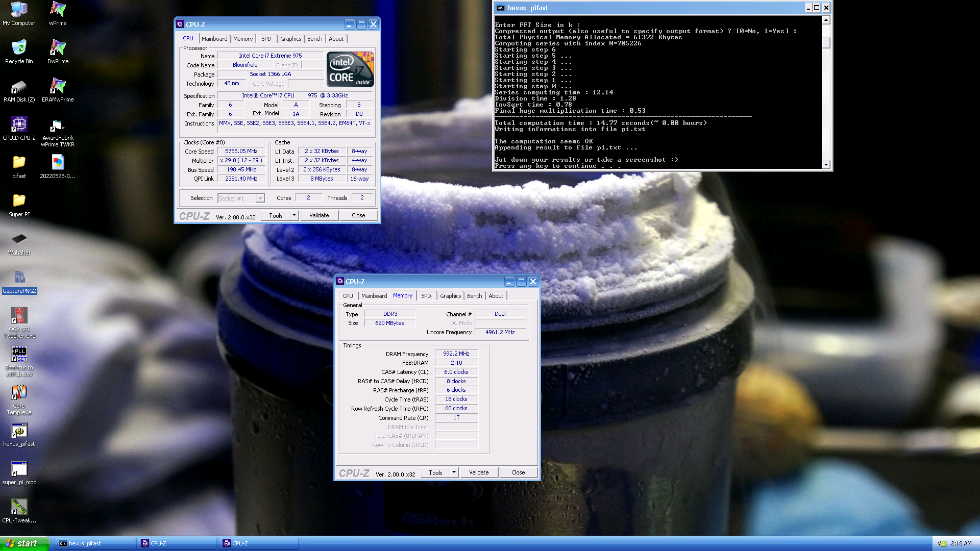980x551 pixels.
Task: Click console scrollbar up arrow
Action: click(x=826, y=20)
